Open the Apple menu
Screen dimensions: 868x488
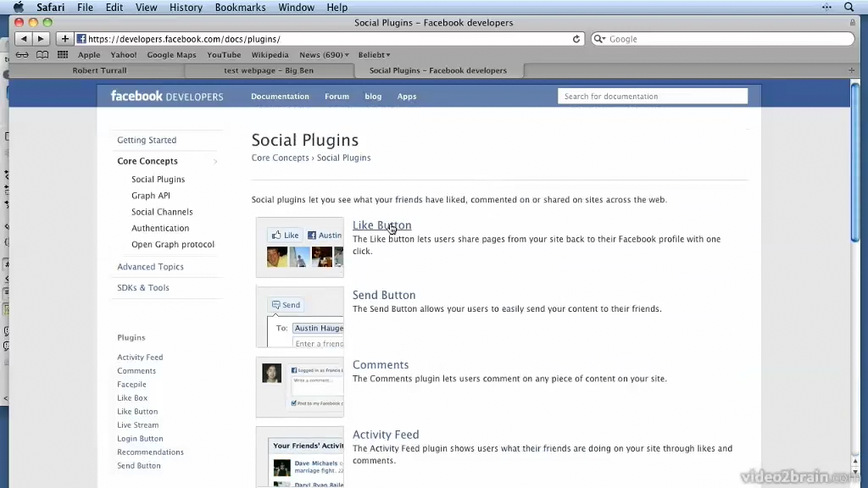19,7
